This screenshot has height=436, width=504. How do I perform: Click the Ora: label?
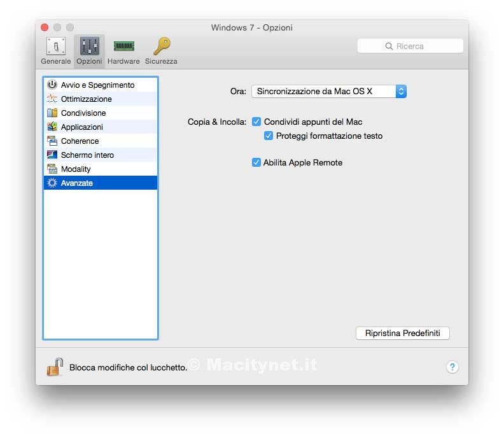coord(238,91)
